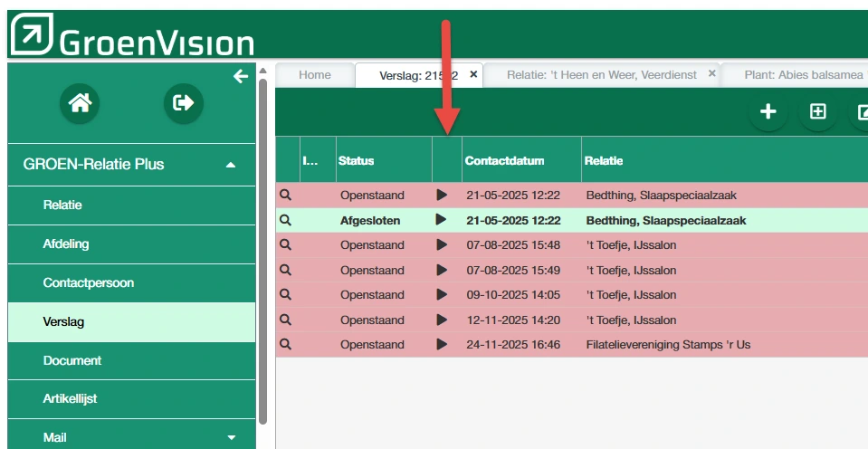Viewport: 868px width, 449px height.
Task: Open Relatie in the sidebar menu
Action: pyautogui.click(x=132, y=205)
